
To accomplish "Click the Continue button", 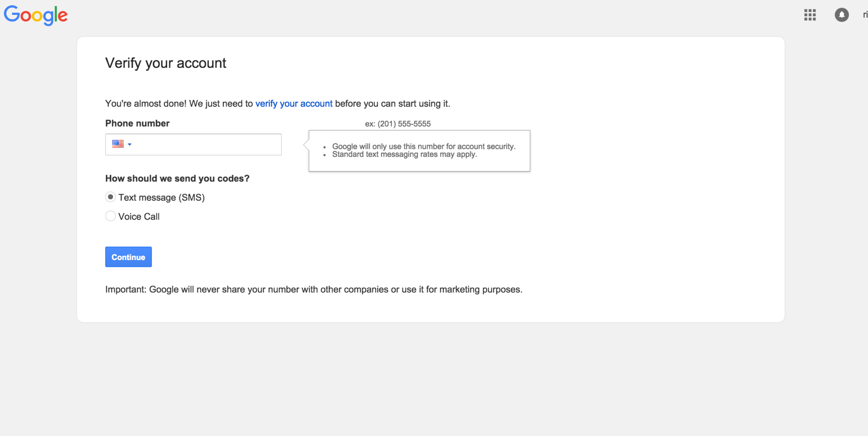I will coord(128,257).
